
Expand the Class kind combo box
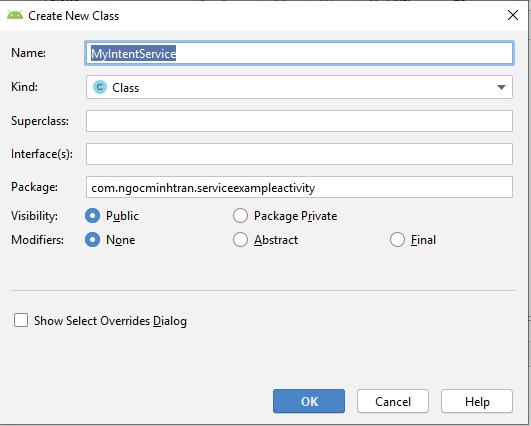point(299,87)
